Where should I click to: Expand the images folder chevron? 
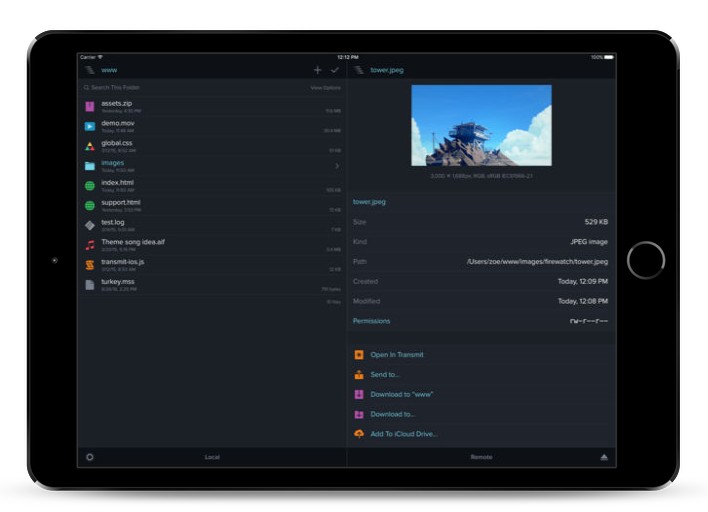point(337,166)
